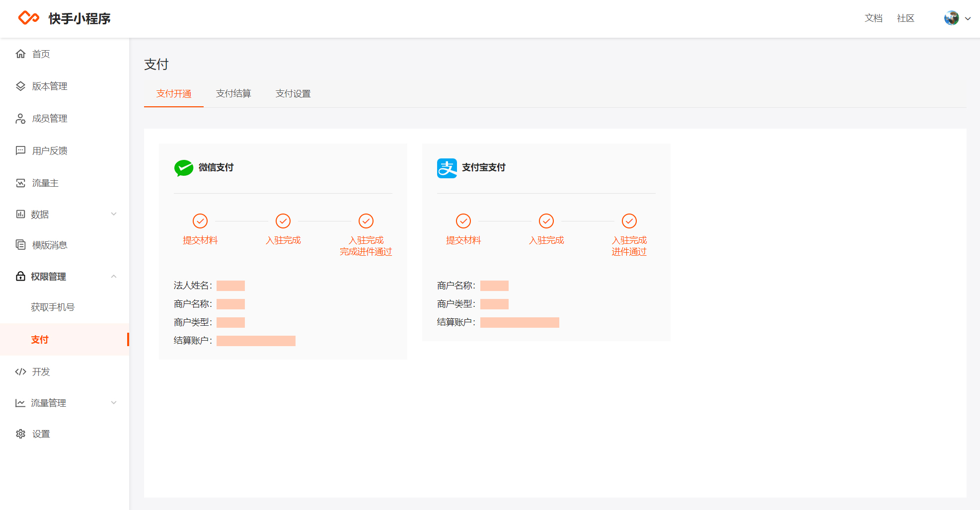This screenshot has width=980, height=510.
Task: Click the Alipay 商户类型 redacted value
Action: click(494, 304)
